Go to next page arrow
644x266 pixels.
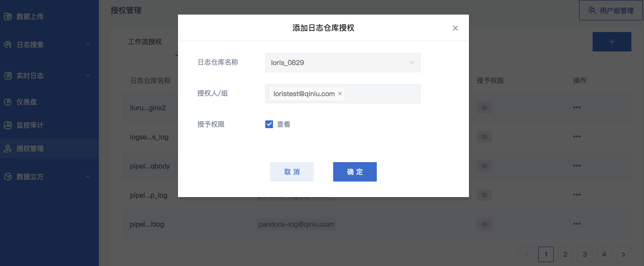623,254
